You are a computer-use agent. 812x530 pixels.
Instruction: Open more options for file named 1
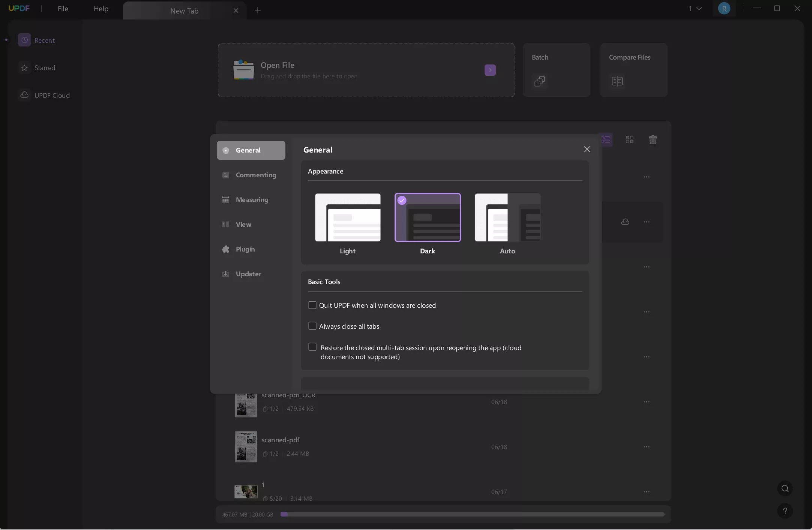pyautogui.click(x=647, y=492)
